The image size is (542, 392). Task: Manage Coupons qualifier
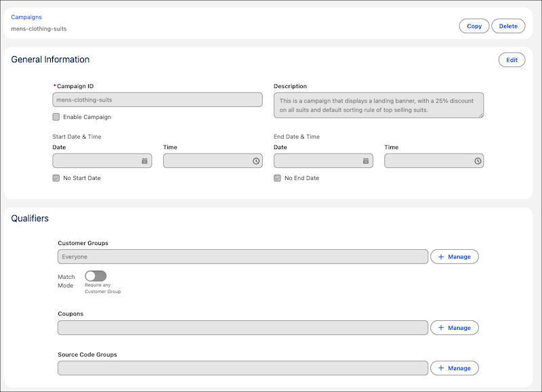(454, 328)
